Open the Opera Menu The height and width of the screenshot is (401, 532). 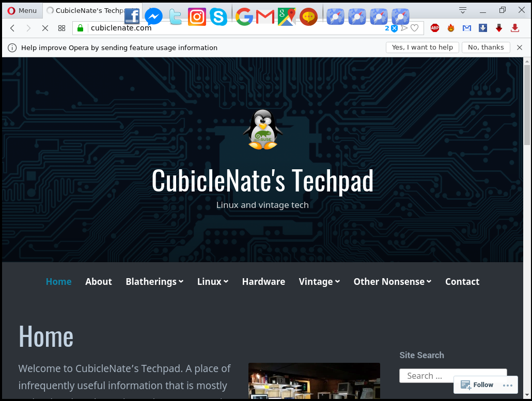pos(22,10)
